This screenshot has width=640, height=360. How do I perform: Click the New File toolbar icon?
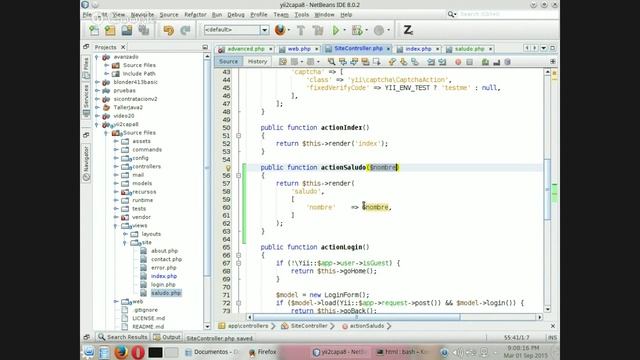[x=94, y=30]
